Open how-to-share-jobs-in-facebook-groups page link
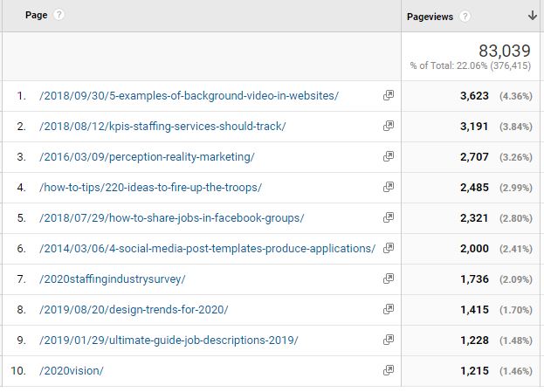This screenshot has height=392, width=544. 172,218
